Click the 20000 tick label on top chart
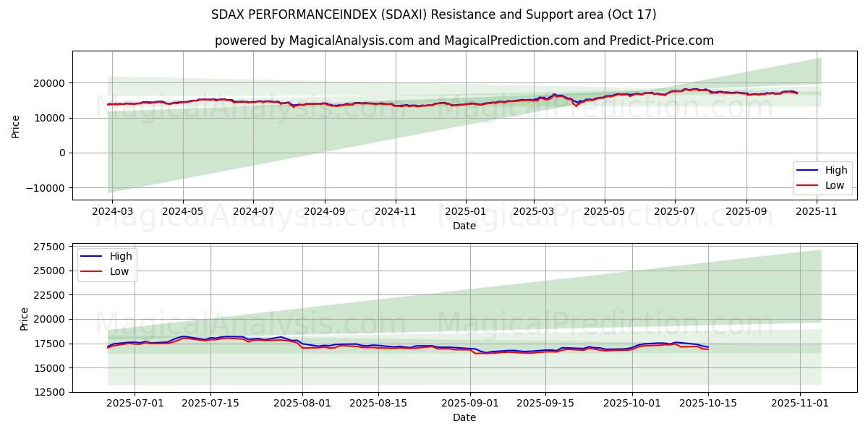Viewport: 868px width, 434px height. click(50, 83)
